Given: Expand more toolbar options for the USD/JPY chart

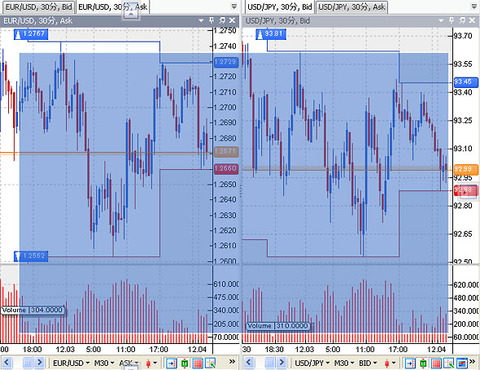Looking at the screenshot, I should [x=473, y=362].
